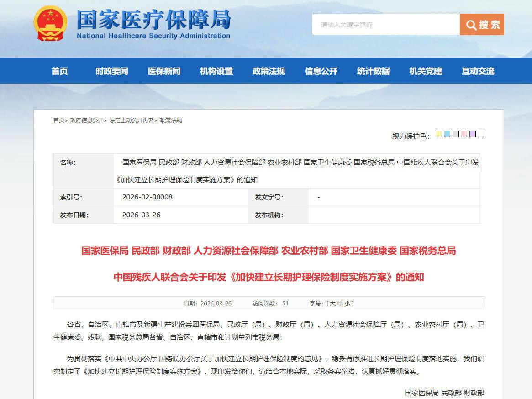Open 统计数据 in the navigation bar
532x399 pixels.
click(373, 71)
